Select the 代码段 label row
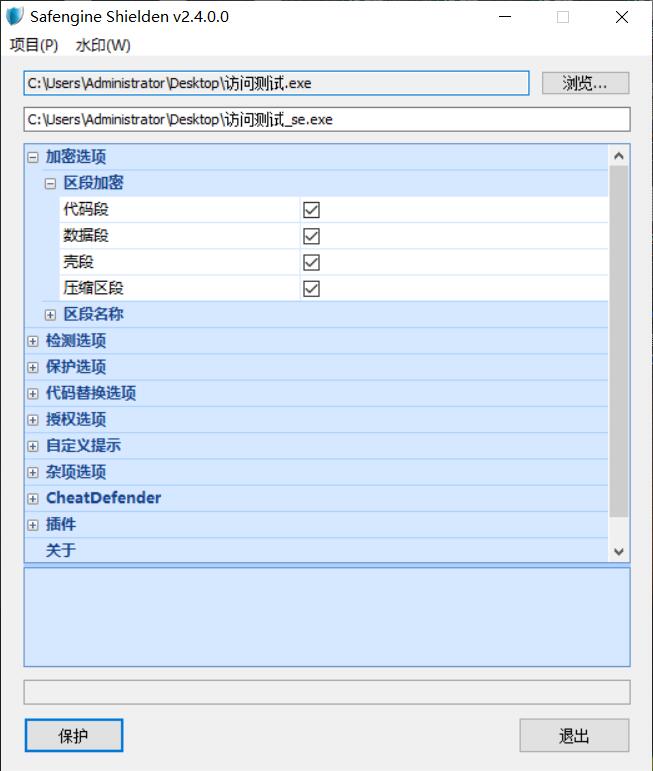The width and height of the screenshot is (653, 771). [179, 209]
